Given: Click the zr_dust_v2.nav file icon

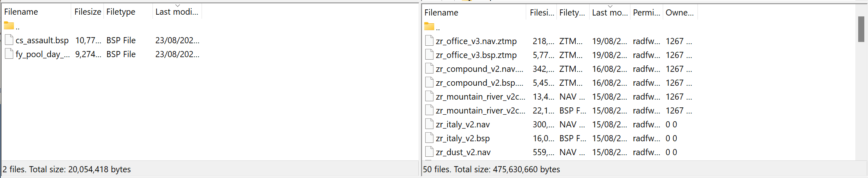Looking at the screenshot, I should 429,152.
